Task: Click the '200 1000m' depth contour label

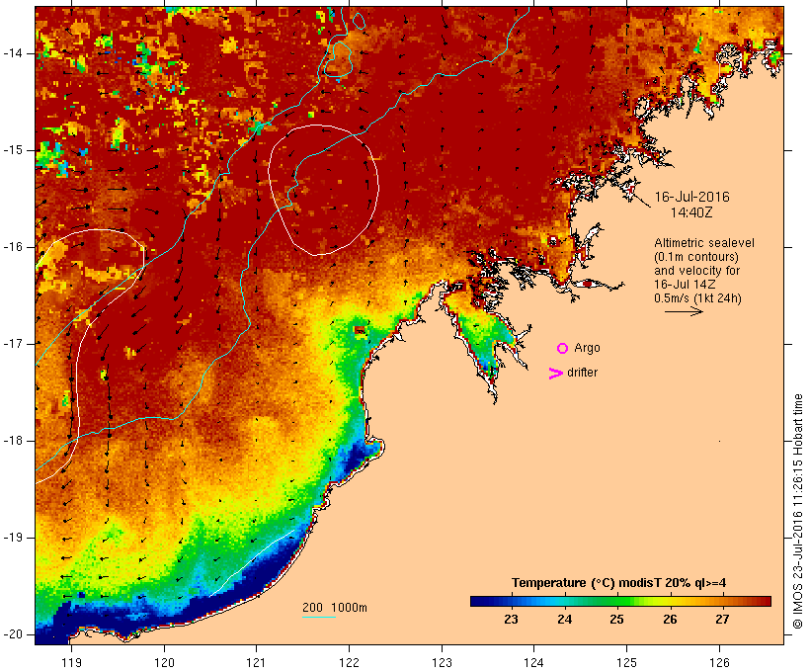Action: [x=335, y=608]
